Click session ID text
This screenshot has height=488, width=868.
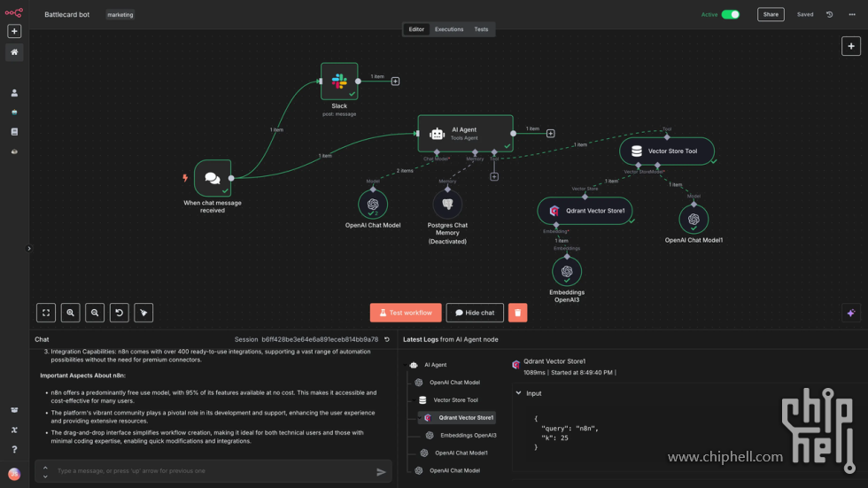[320, 339]
